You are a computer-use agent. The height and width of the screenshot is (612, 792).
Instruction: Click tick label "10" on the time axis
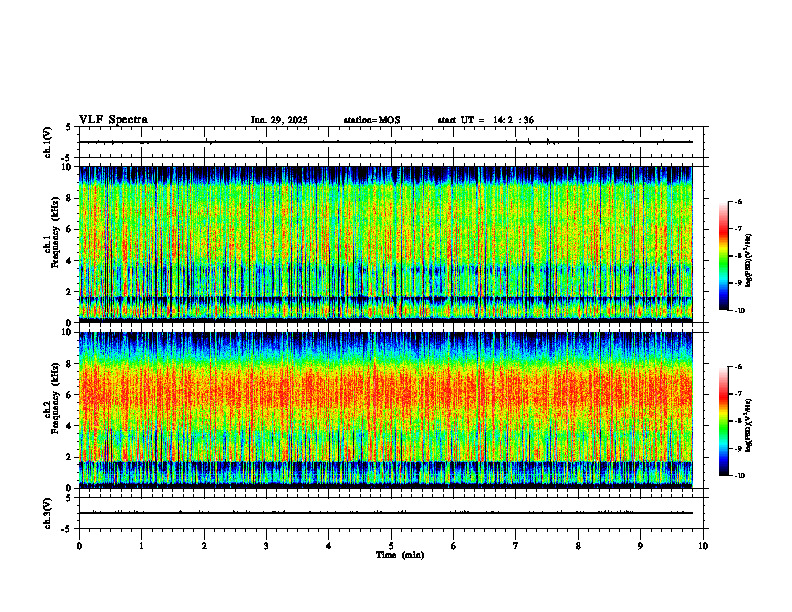click(703, 546)
